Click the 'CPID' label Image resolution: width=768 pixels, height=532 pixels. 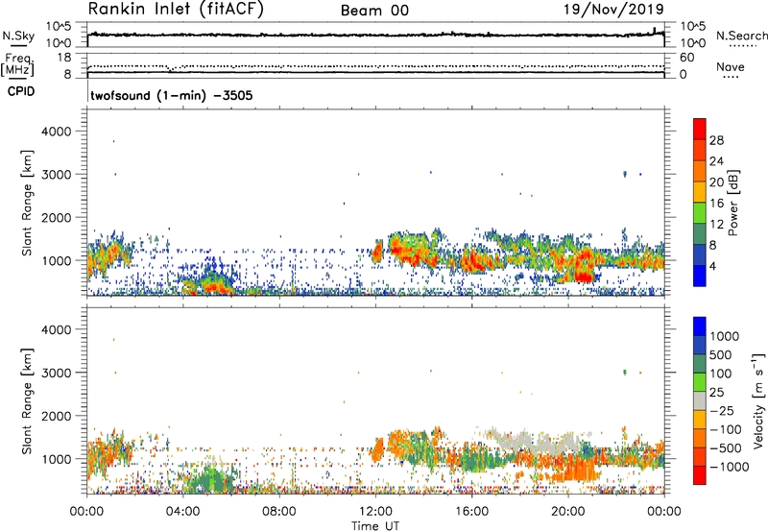point(21,91)
